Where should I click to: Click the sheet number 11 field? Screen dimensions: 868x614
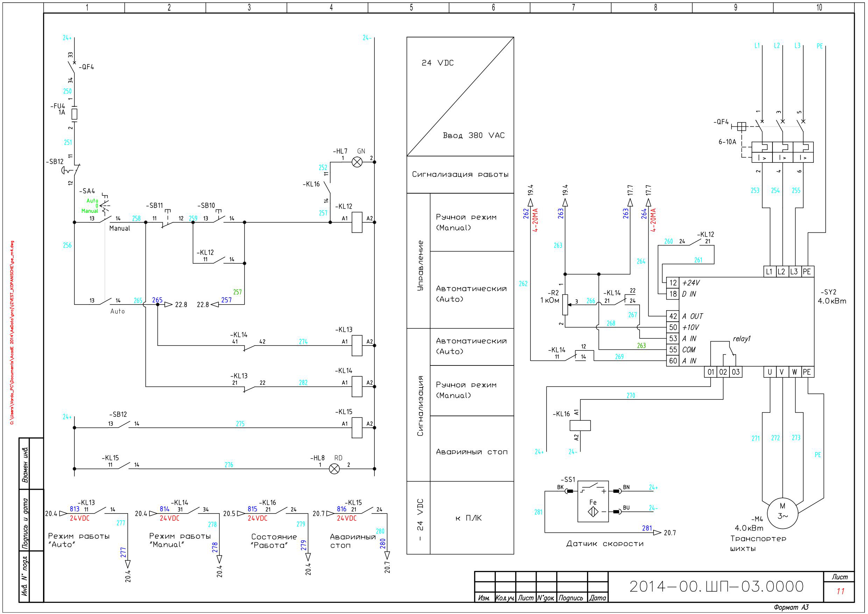[x=840, y=591]
